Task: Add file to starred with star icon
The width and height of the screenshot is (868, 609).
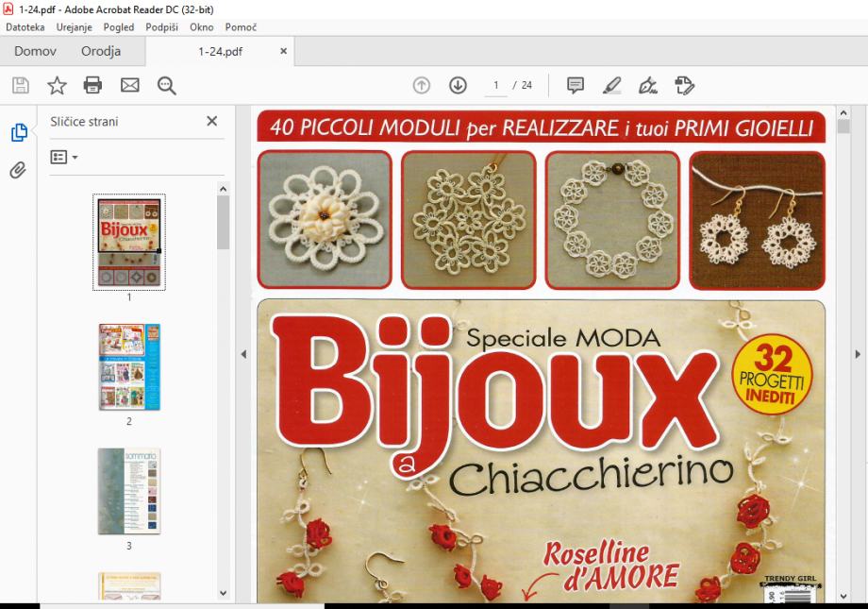Action: tap(57, 86)
